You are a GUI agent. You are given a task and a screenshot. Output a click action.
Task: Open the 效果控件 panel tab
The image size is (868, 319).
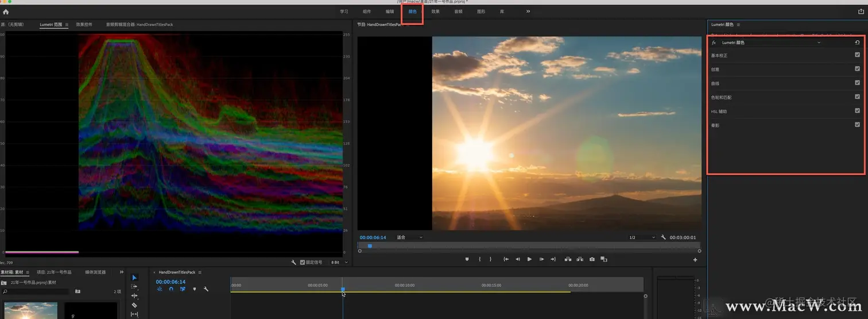pyautogui.click(x=84, y=25)
